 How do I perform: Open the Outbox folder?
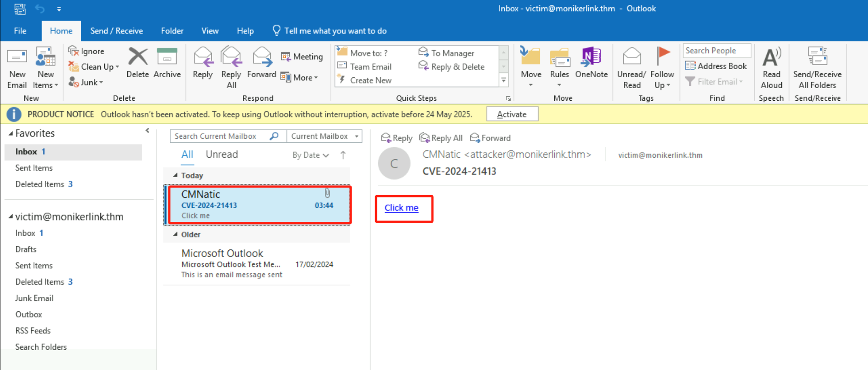coord(28,314)
